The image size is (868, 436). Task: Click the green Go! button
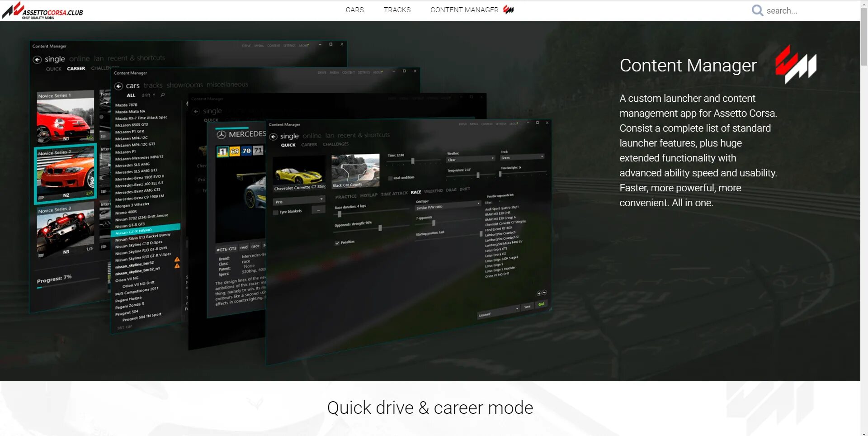click(541, 304)
